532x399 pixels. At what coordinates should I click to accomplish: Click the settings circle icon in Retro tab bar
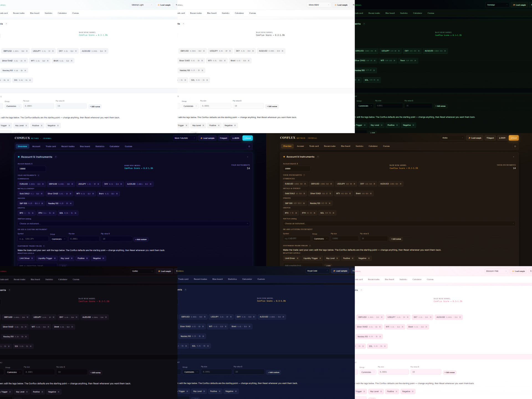(515, 146)
